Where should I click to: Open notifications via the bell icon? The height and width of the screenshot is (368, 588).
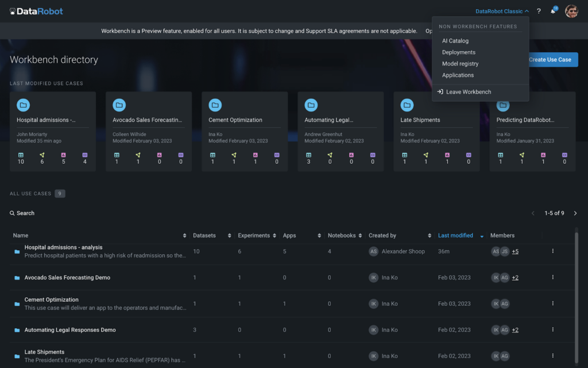(x=554, y=11)
